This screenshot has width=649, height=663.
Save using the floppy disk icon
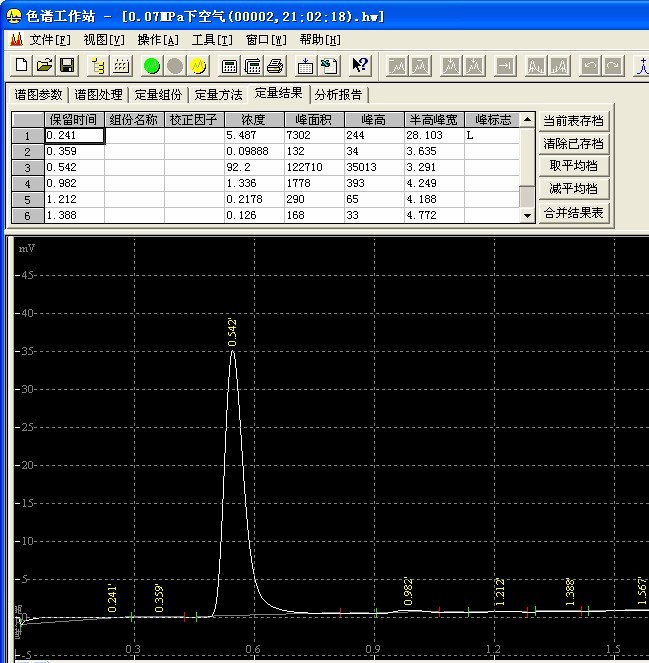click(67, 66)
